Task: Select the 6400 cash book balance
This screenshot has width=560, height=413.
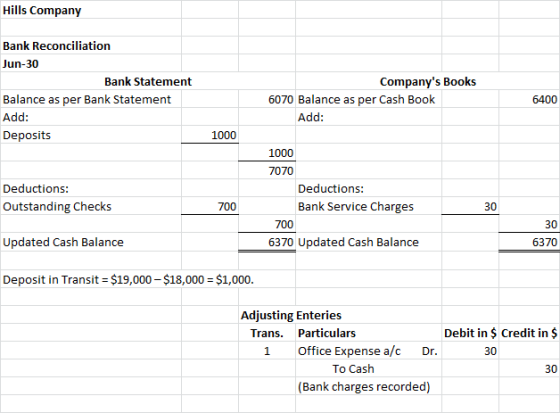Action: (545, 99)
